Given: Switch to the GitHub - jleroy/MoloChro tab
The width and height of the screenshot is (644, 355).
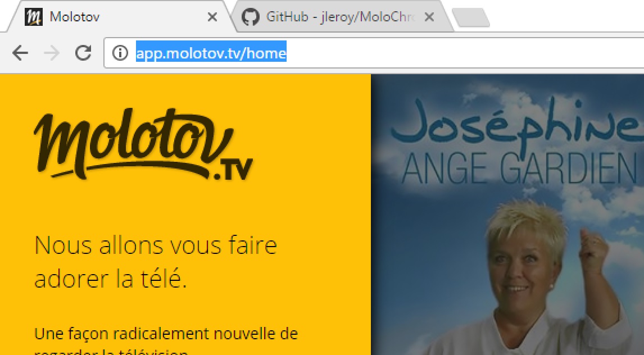Looking at the screenshot, I should tap(343, 16).
